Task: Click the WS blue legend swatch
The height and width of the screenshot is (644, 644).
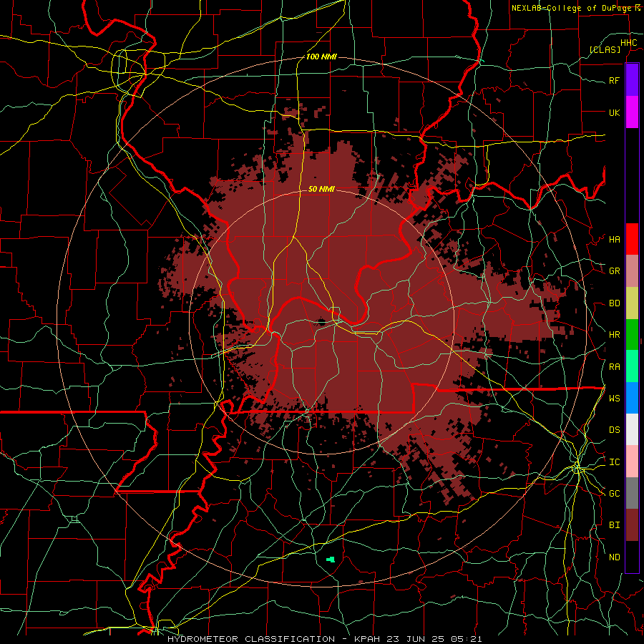Action: point(632,398)
